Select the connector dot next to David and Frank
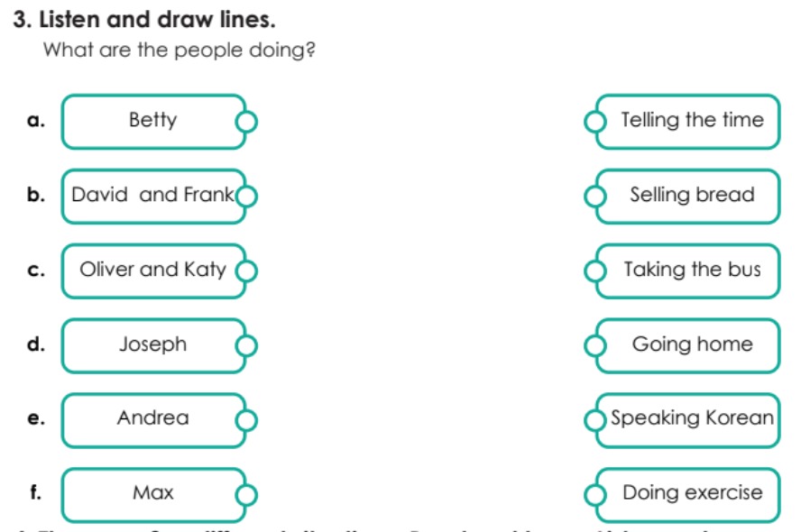The height and width of the screenshot is (532, 810). (x=246, y=197)
